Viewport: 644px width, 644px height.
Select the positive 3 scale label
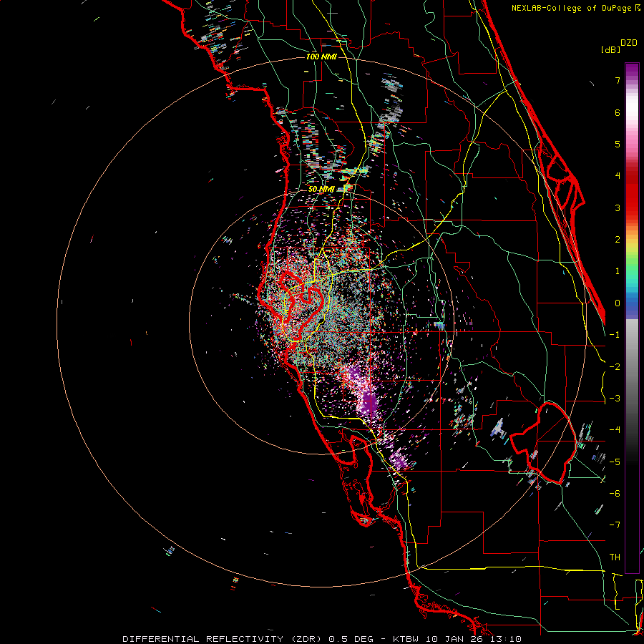click(618, 208)
